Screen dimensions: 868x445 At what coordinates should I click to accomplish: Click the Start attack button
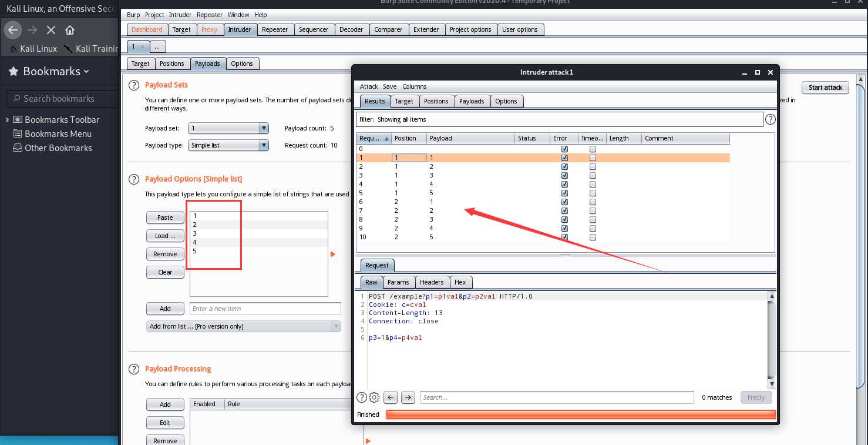click(825, 88)
